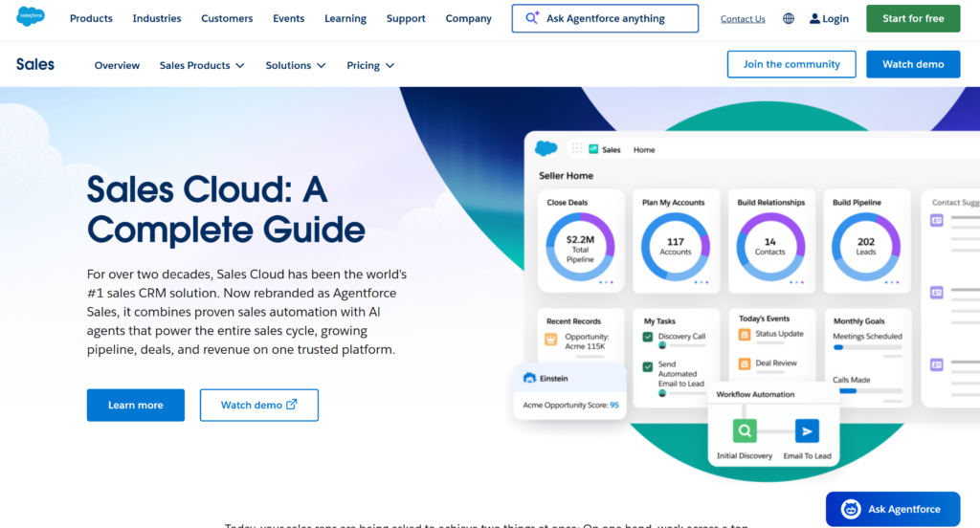Open the globe language selector
This screenshot has width=980, height=528.
pos(789,19)
